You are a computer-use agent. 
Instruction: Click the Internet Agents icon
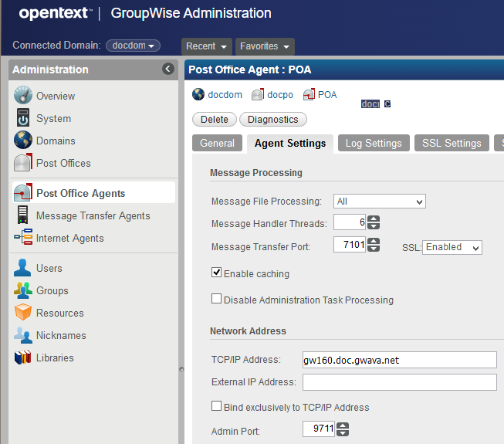click(x=23, y=238)
